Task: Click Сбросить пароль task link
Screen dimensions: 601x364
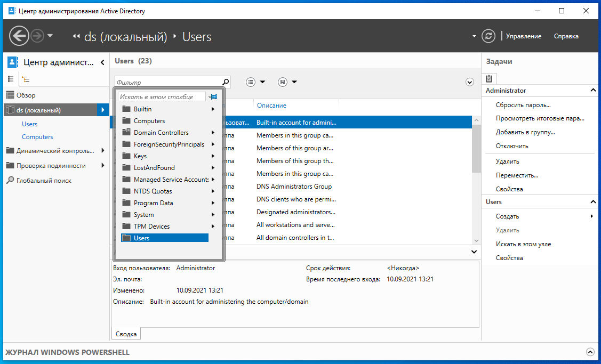Action: [x=523, y=105]
